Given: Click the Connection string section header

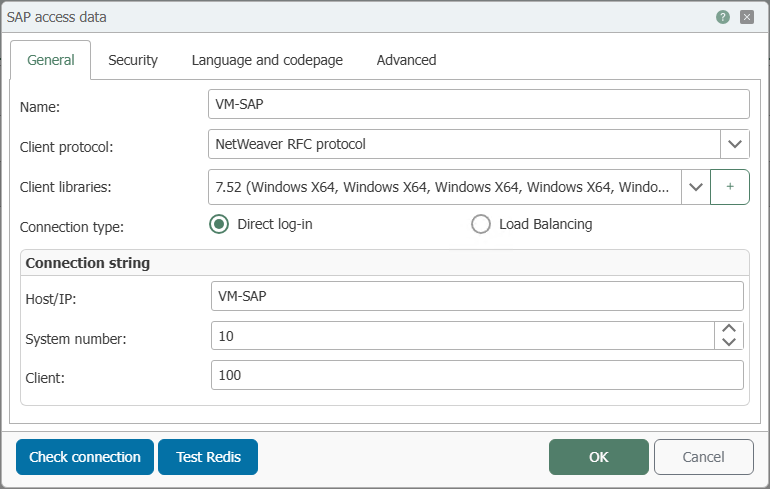Looking at the screenshot, I should pos(87,263).
